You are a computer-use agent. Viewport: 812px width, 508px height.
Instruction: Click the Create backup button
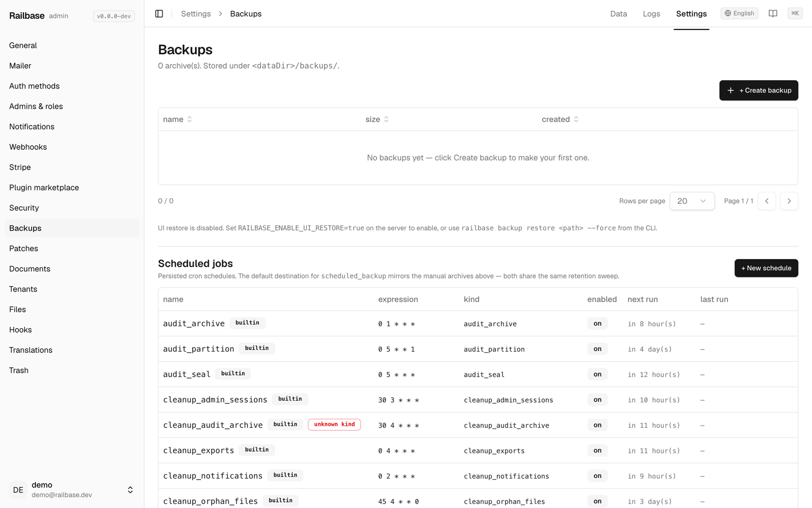(x=758, y=90)
